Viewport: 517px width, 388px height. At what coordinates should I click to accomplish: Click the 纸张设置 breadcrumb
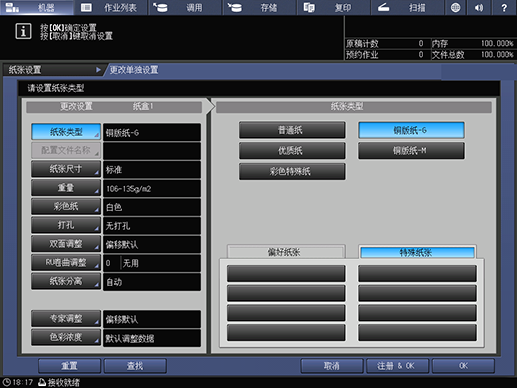(53, 70)
